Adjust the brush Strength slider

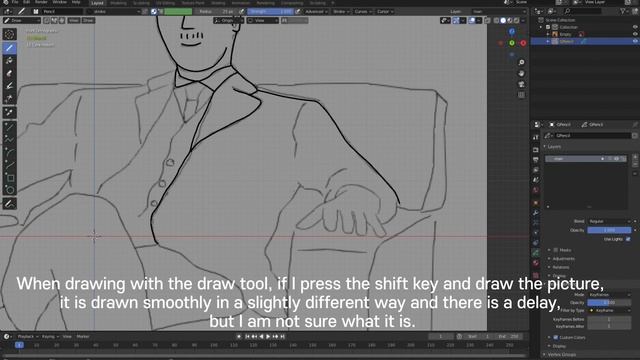[271, 11]
